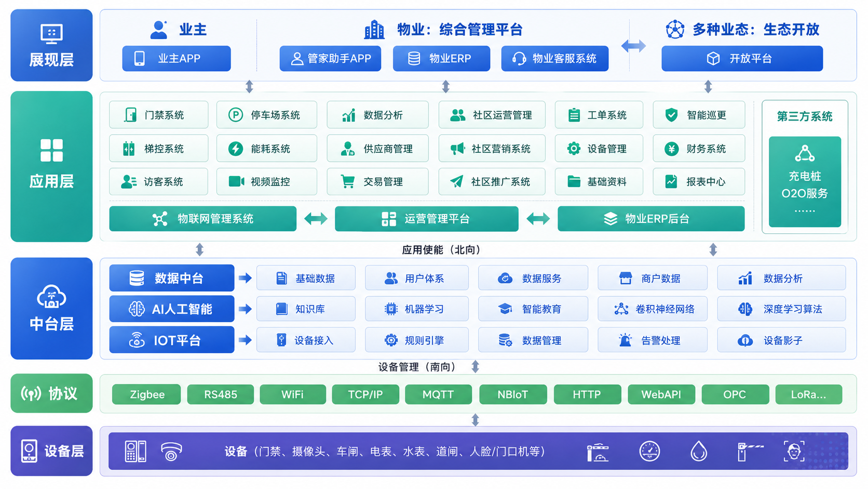Screen dimensions: 868x489
Task: Click the 开放平台 button
Action: (x=742, y=59)
